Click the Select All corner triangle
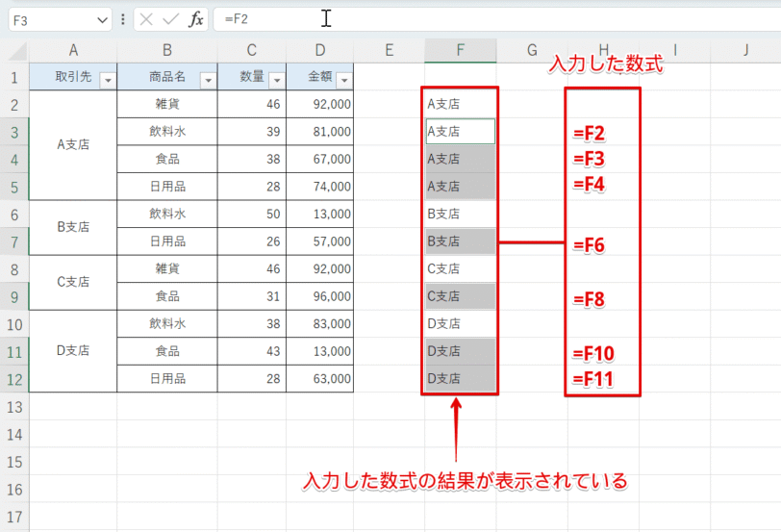 [x=17, y=51]
